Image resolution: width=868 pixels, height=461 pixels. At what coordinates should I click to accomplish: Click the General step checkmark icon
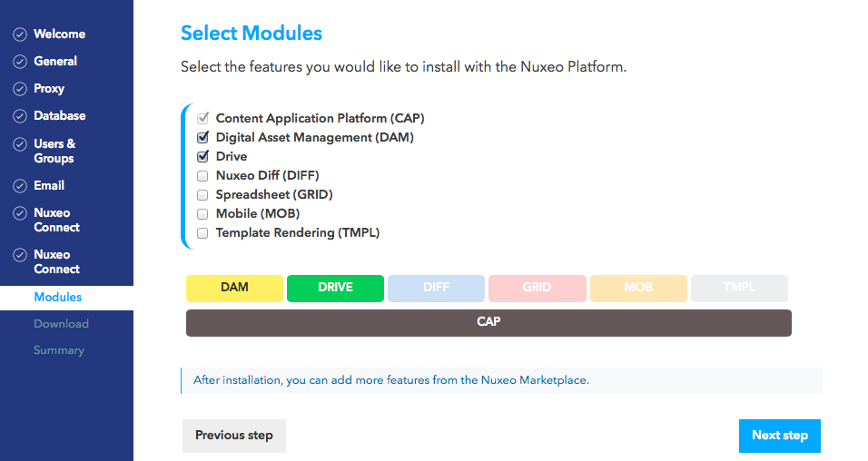tap(20, 62)
